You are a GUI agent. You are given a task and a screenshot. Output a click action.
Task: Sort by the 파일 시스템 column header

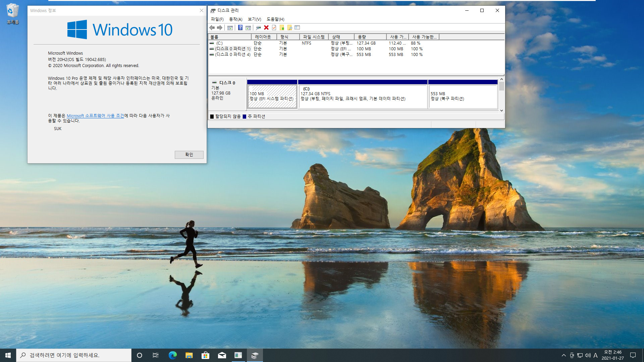coord(314,37)
